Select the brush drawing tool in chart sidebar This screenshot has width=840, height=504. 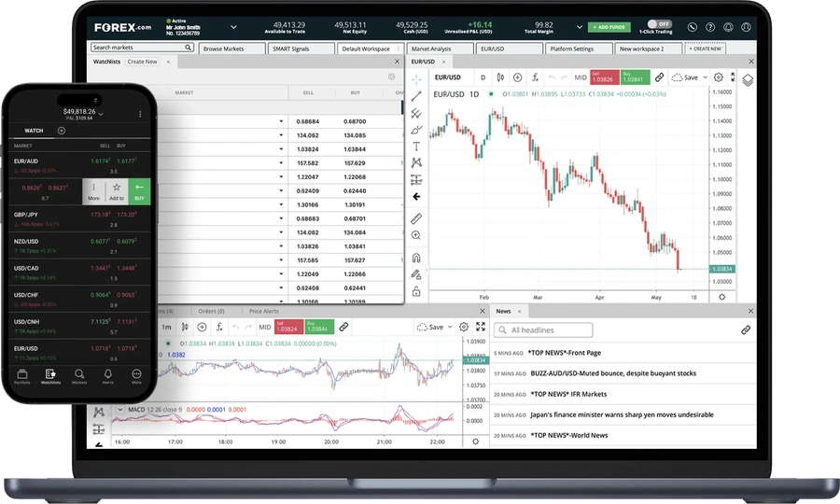tap(416, 130)
